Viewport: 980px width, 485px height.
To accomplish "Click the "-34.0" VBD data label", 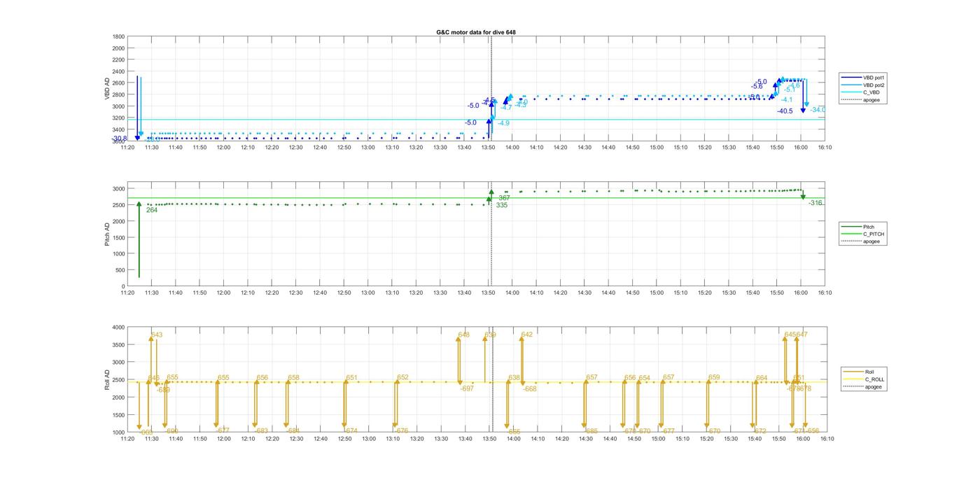I will 818,110.
